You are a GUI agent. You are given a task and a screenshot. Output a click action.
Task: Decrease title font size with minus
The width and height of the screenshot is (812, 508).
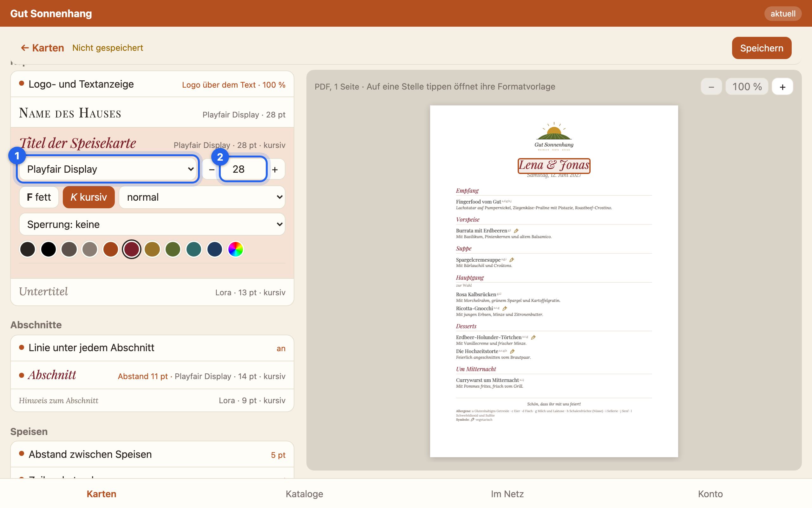[x=211, y=169]
